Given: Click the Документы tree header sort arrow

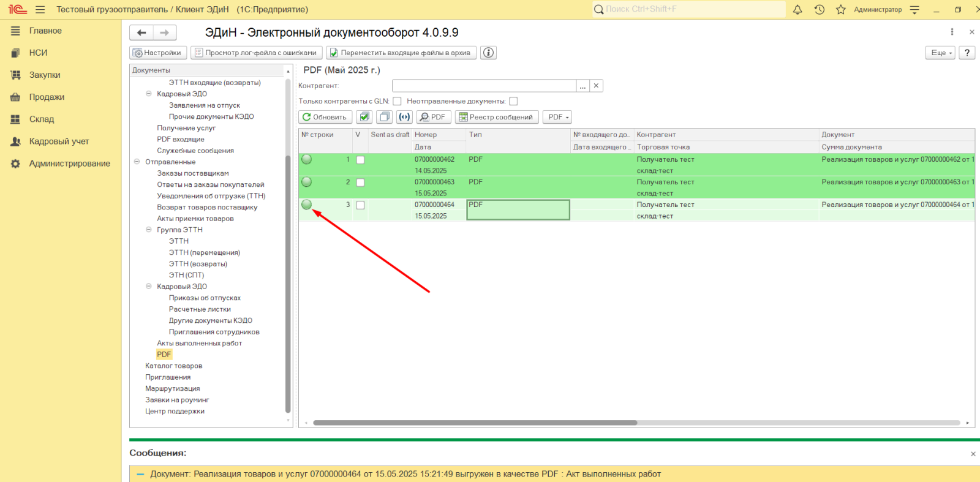Looking at the screenshot, I should (288, 71).
